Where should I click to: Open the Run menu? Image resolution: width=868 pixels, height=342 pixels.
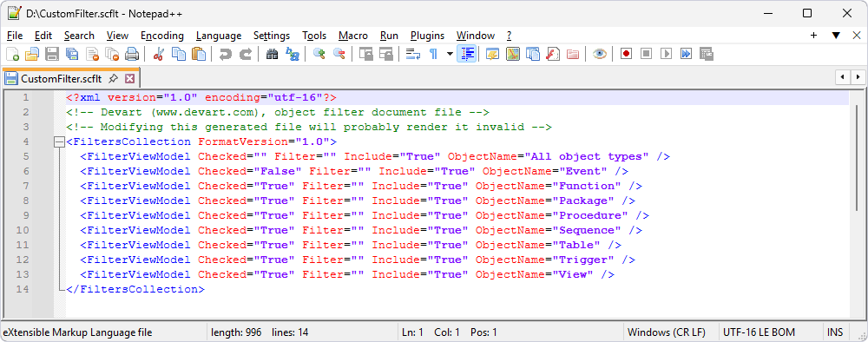pyautogui.click(x=389, y=36)
